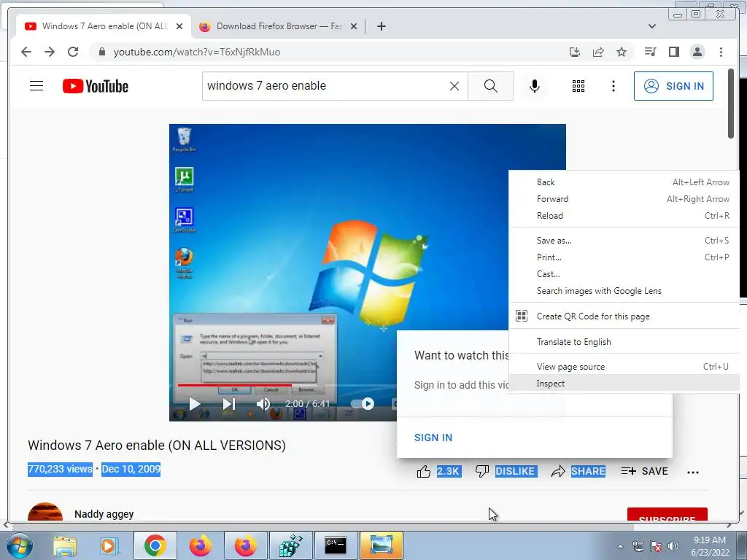Screen dimensions: 747x560
Task: Choose Reload from the context menu
Action: [624, 216]
